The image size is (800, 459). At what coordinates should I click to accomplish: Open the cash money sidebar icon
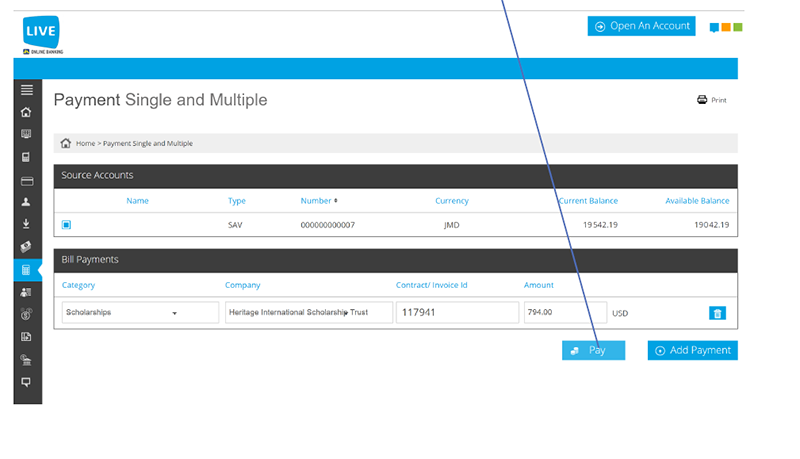coord(26,247)
